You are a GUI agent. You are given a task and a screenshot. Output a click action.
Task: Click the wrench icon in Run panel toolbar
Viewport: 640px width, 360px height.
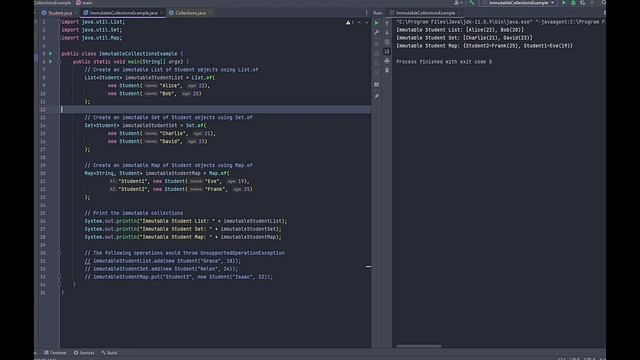click(376, 33)
